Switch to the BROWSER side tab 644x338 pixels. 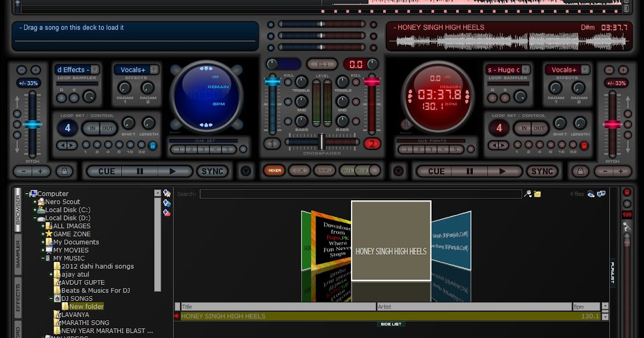pyautogui.click(x=18, y=209)
